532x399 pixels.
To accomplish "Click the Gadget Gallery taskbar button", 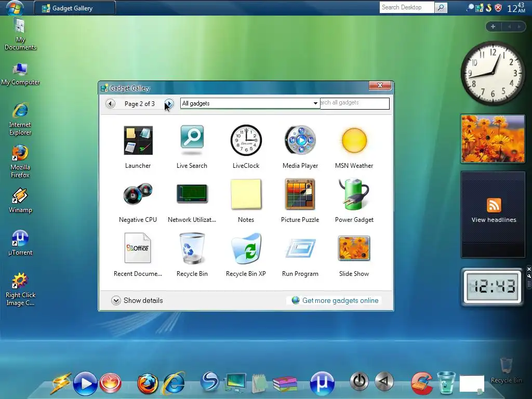I will 75,8.
